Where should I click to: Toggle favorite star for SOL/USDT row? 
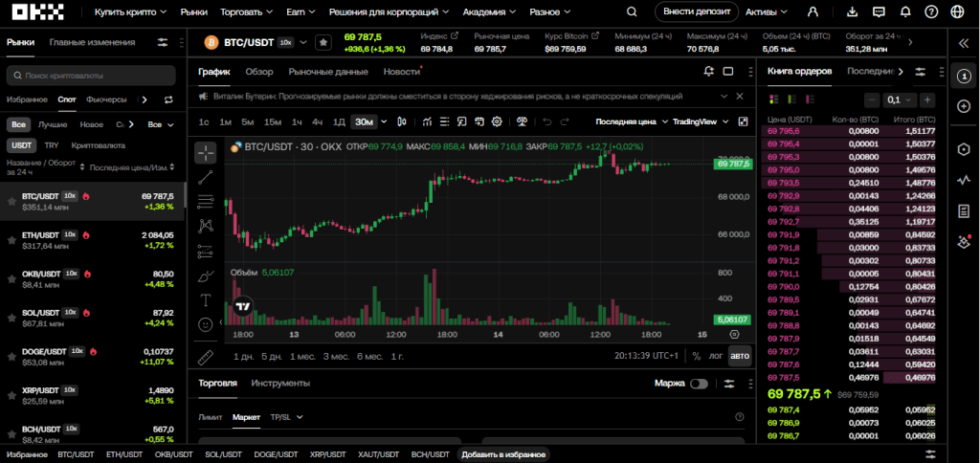[11, 318]
